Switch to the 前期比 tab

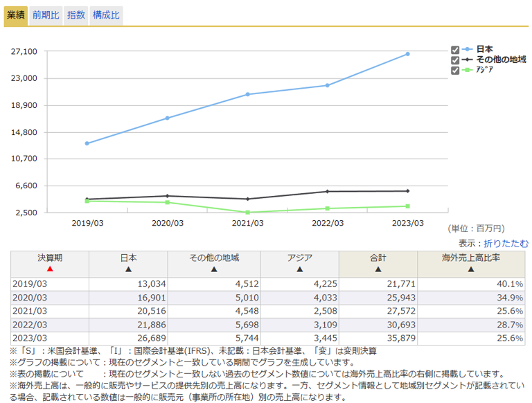coord(46,15)
